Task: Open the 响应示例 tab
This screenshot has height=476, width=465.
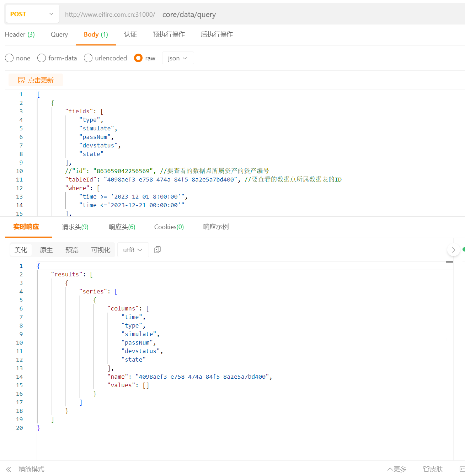Action: pyautogui.click(x=216, y=227)
